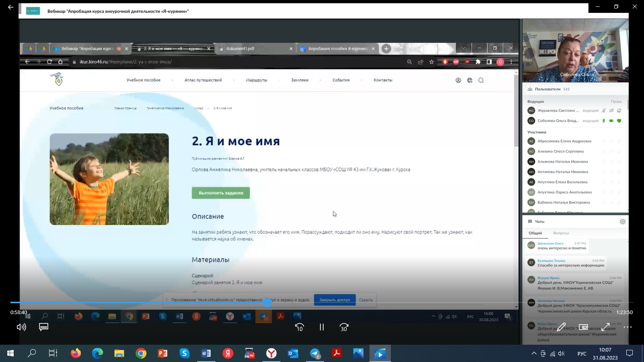644x362 pixels.
Task: Click the seek bar position thumb
Action: tap(267, 302)
